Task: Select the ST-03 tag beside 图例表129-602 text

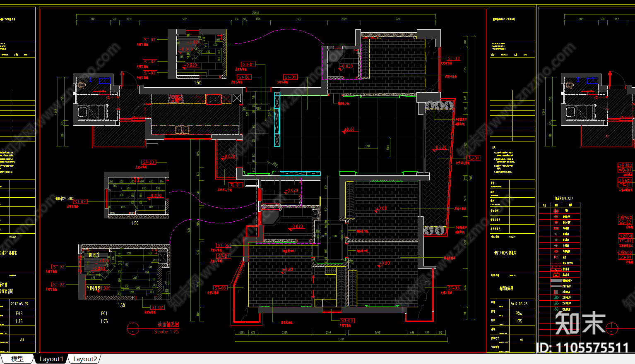Action: (80, 201)
